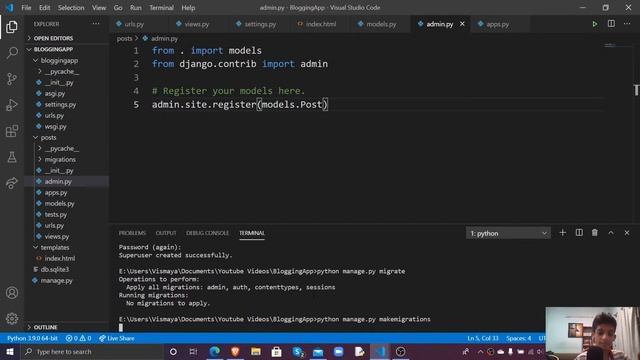Go to line via Ln 5, Col 33
The width and height of the screenshot is (640, 360).
point(483,338)
